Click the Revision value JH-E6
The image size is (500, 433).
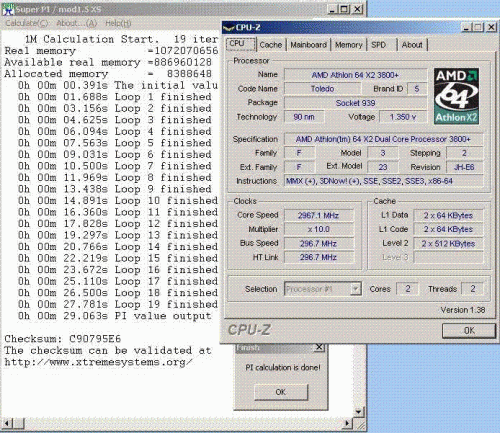pyautogui.click(x=464, y=167)
